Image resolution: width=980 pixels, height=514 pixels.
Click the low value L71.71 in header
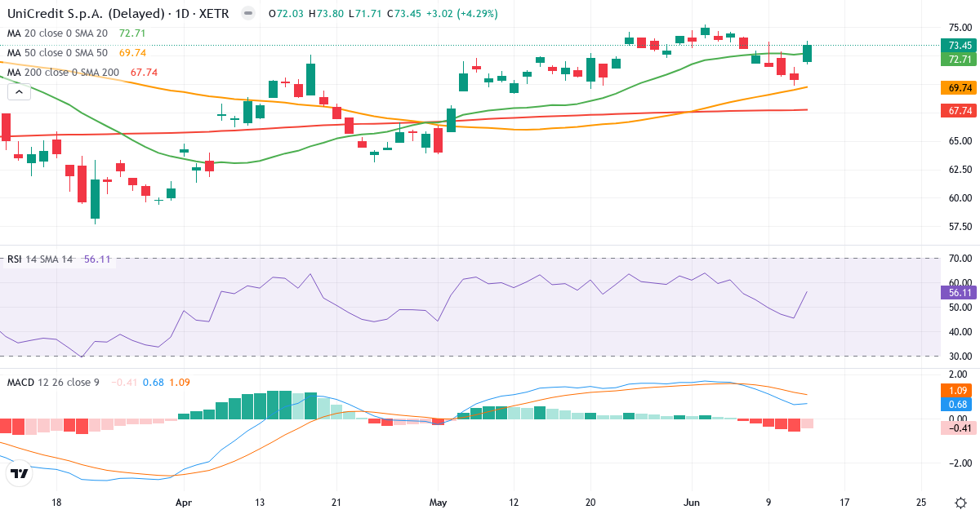point(364,14)
